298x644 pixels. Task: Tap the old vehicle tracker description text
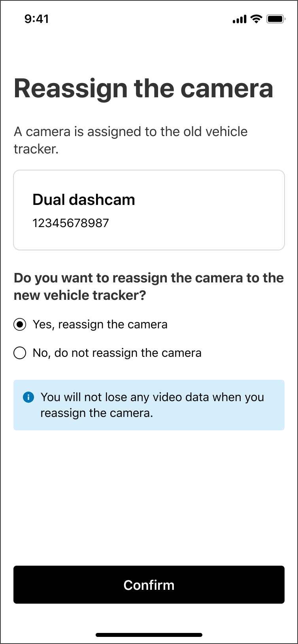130,140
